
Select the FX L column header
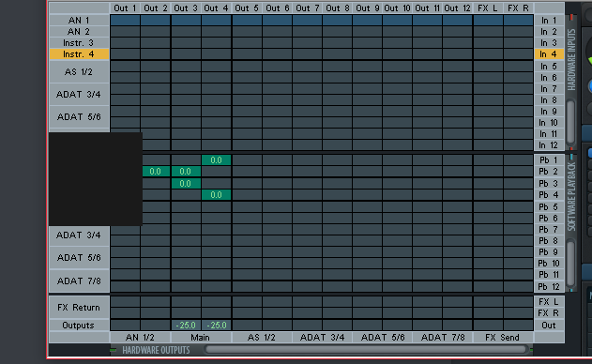click(488, 8)
